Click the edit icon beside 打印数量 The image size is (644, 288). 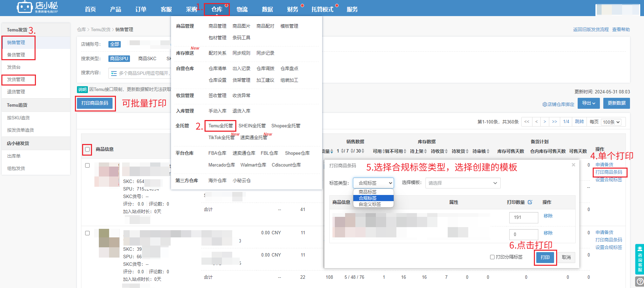click(x=530, y=202)
